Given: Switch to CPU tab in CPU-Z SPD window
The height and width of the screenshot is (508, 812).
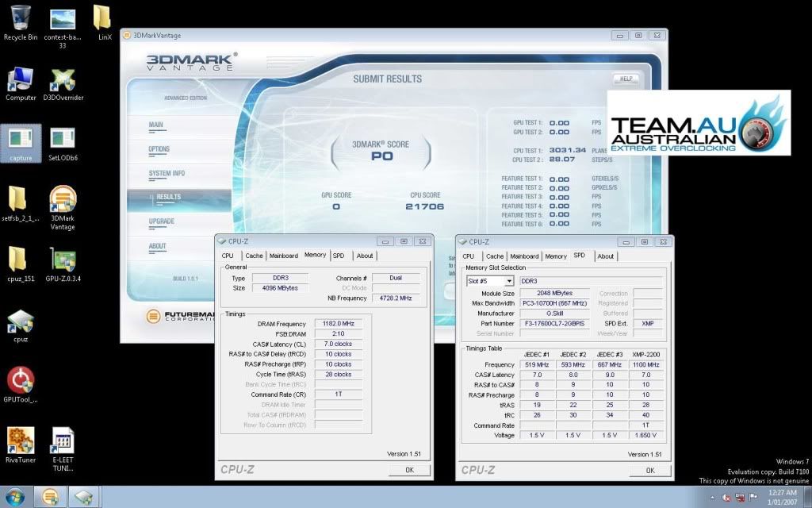Looking at the screenshot, I should click(468, 256).
